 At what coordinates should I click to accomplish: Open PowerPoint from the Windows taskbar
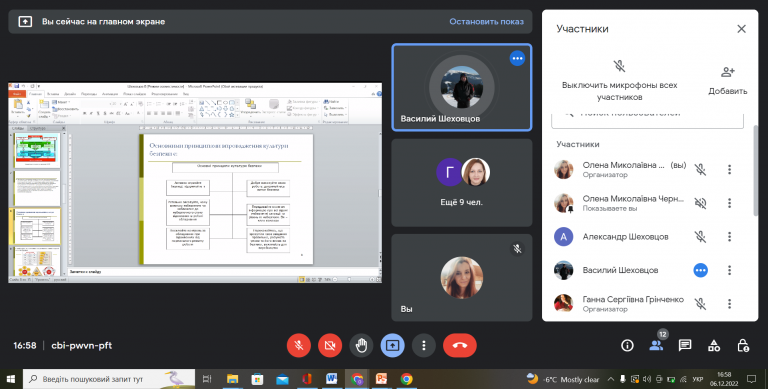click(381, 379)
